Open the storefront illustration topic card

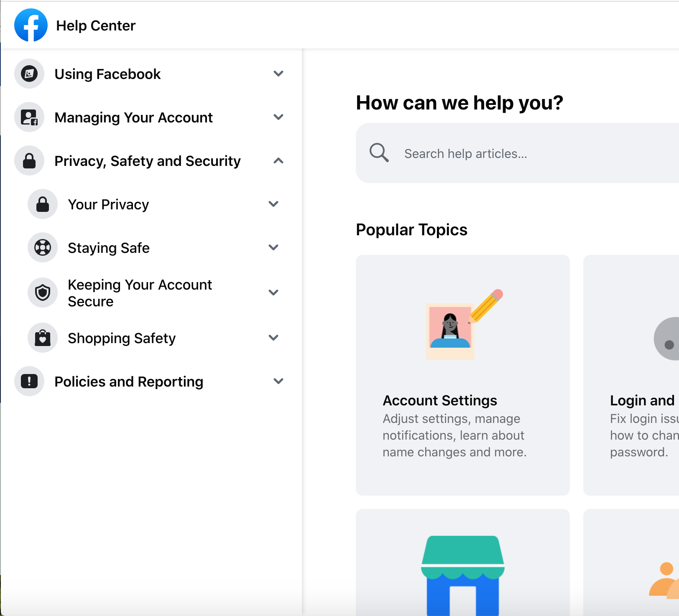pyautogui.click(x=463, y=563)
